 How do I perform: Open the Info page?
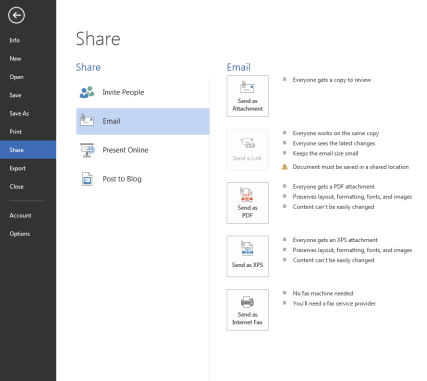pyautogui.click(x=15, y=40)
